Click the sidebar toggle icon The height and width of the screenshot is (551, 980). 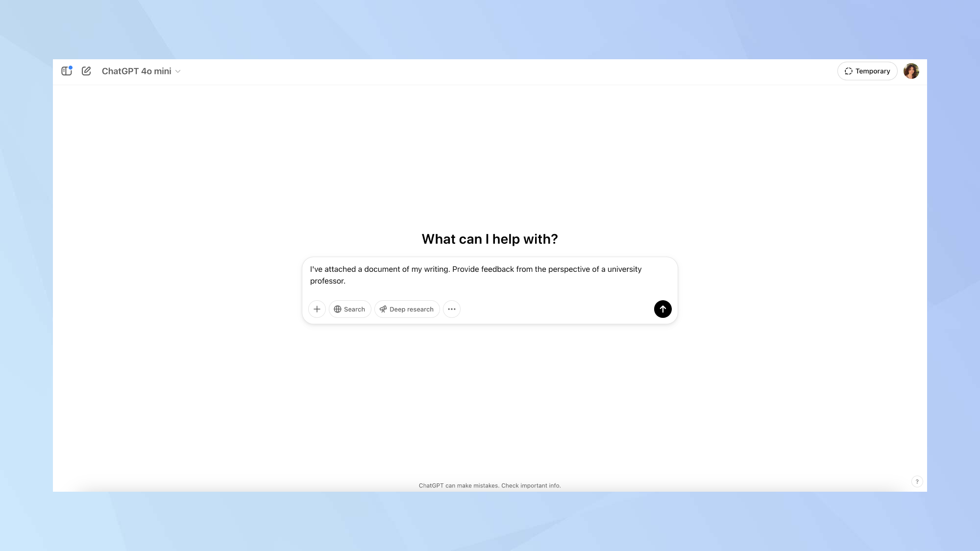click(x=67, y=72)
